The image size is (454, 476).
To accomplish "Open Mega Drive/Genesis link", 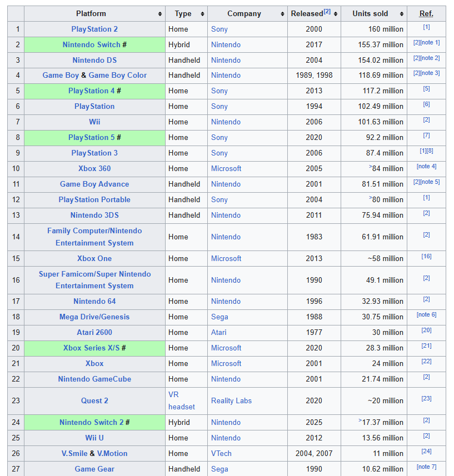I will tap(94, 317).
